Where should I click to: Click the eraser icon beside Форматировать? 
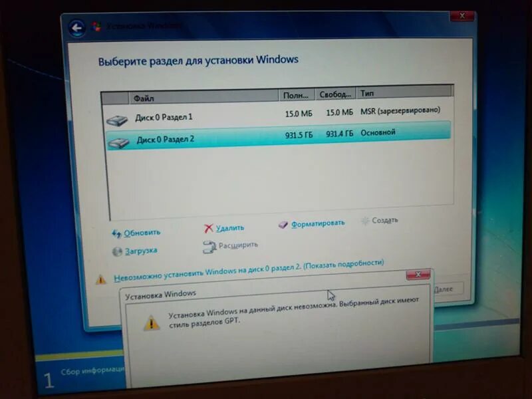click(283, 225)
